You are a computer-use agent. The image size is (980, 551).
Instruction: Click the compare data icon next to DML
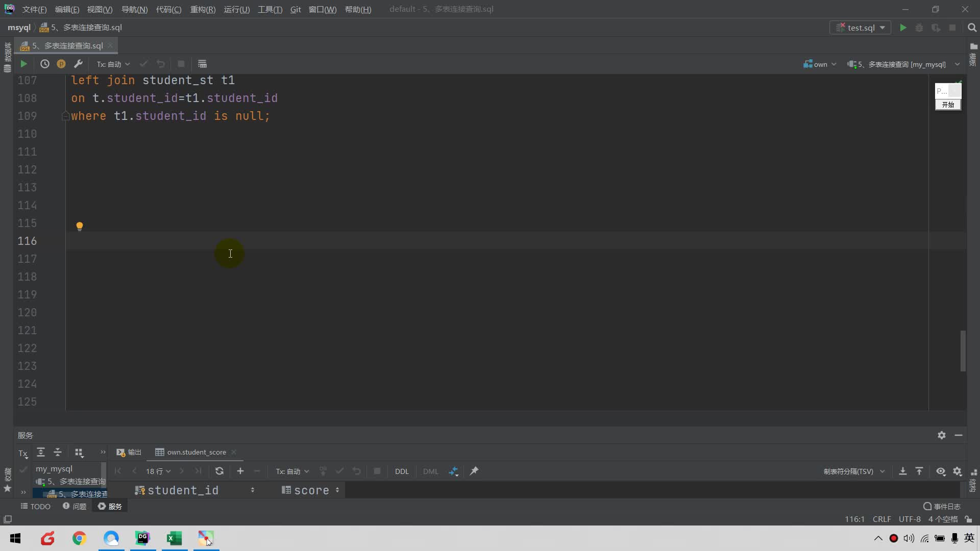tap(453, 471)
